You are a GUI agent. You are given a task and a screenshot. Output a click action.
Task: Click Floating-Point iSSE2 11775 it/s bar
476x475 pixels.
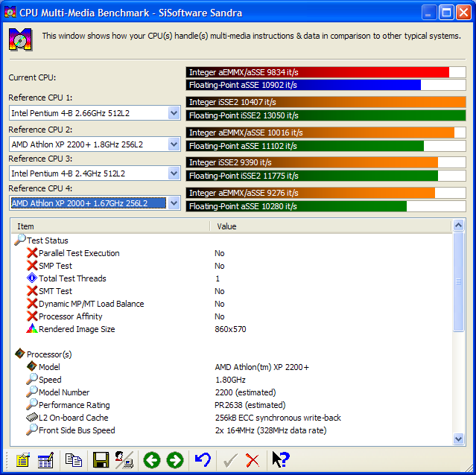[326, 176]
